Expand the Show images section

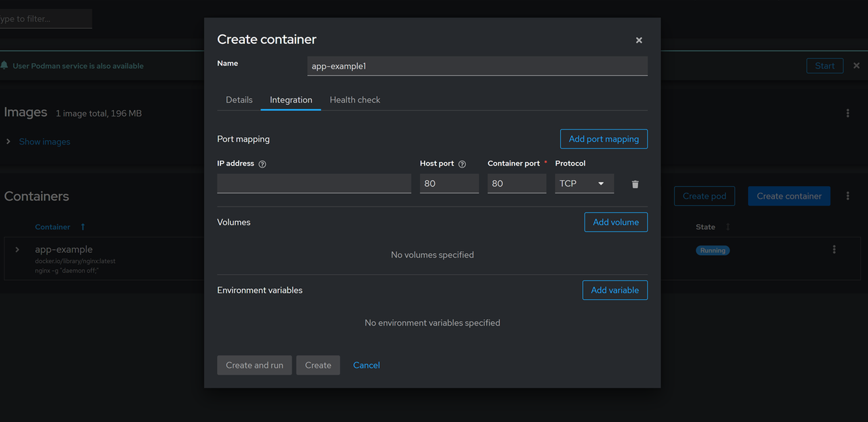(8, 142)
